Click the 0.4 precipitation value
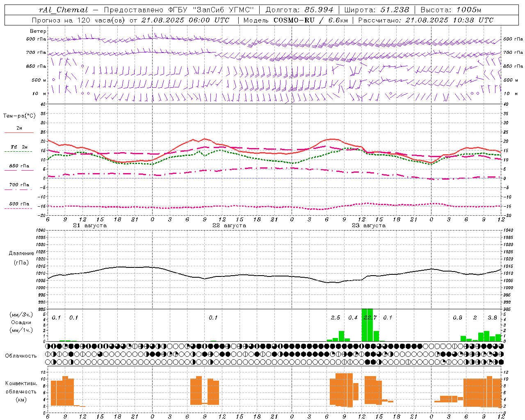Image resolution: width=525 pixels, height=420 pixels. pos(353,317)
